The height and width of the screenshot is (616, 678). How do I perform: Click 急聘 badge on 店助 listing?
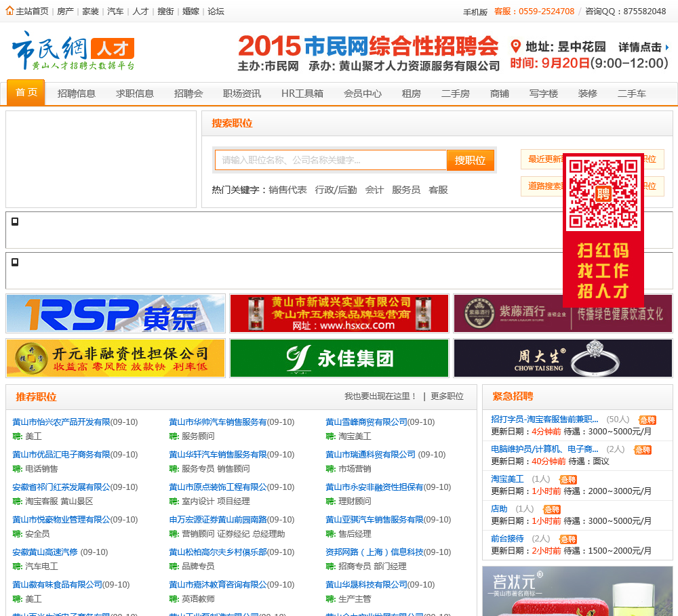[552, 509]
